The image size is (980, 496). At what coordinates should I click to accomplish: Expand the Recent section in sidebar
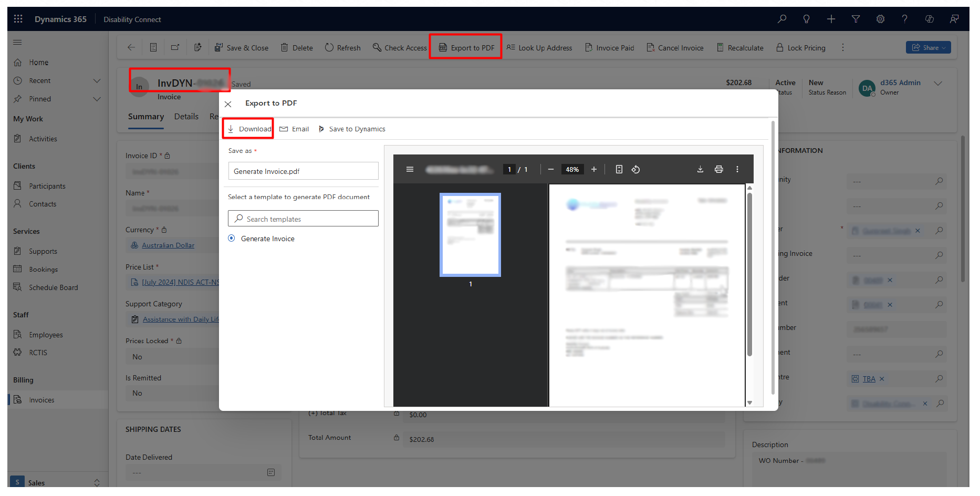[x=97, y=81]
